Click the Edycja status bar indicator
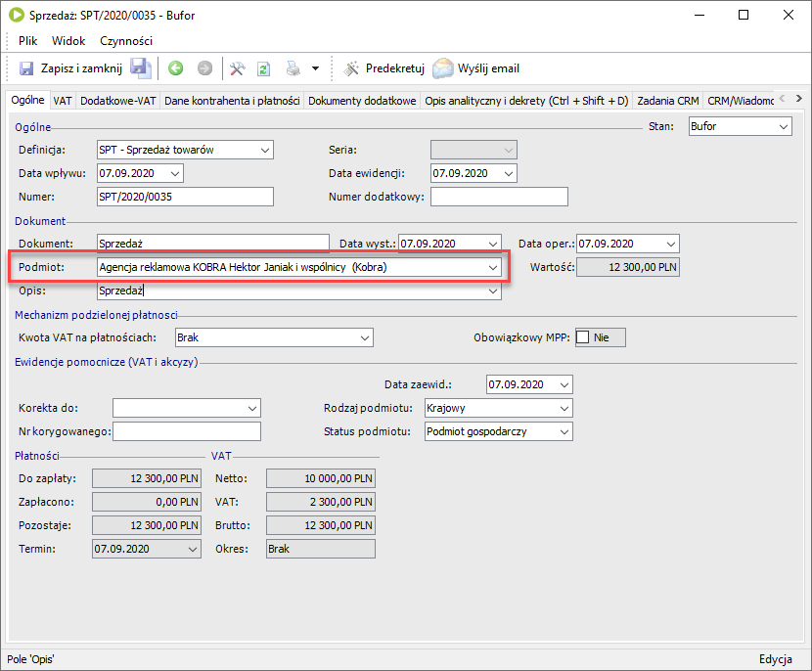The width and height of the screenshot is (812, 671). (x=775, y=659)
